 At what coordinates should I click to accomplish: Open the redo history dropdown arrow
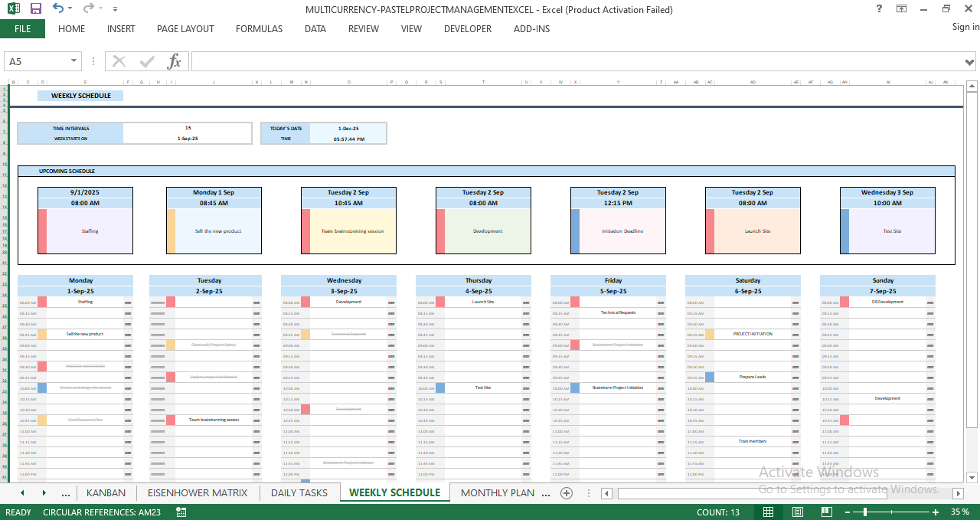click(x=101, y=9)
